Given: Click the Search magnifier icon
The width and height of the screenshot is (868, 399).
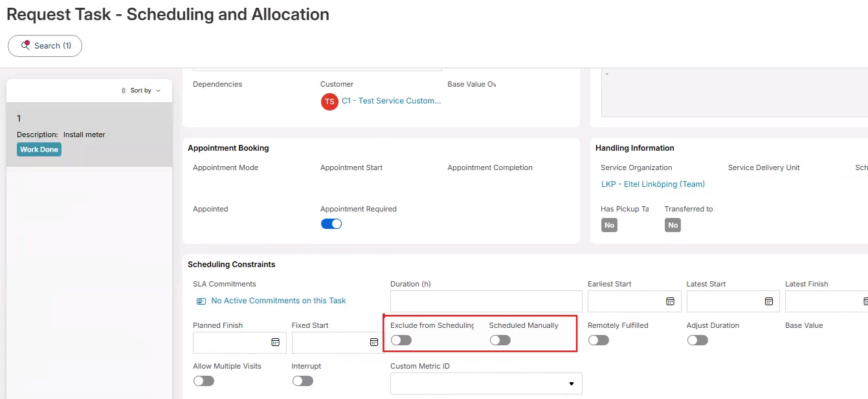Looking at the screenshot, I should pyautogui.click(x=26, y=46).
